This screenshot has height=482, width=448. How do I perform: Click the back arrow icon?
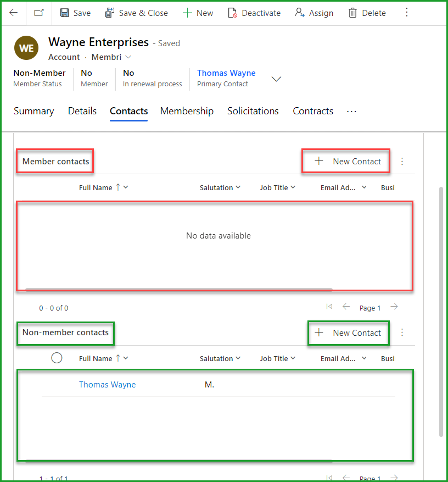[x=13, y=13]
